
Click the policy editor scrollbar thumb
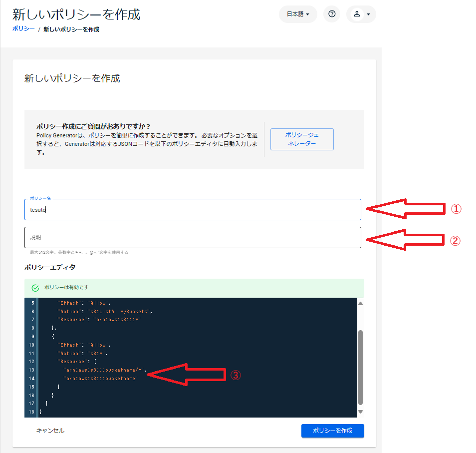point(360,368)
